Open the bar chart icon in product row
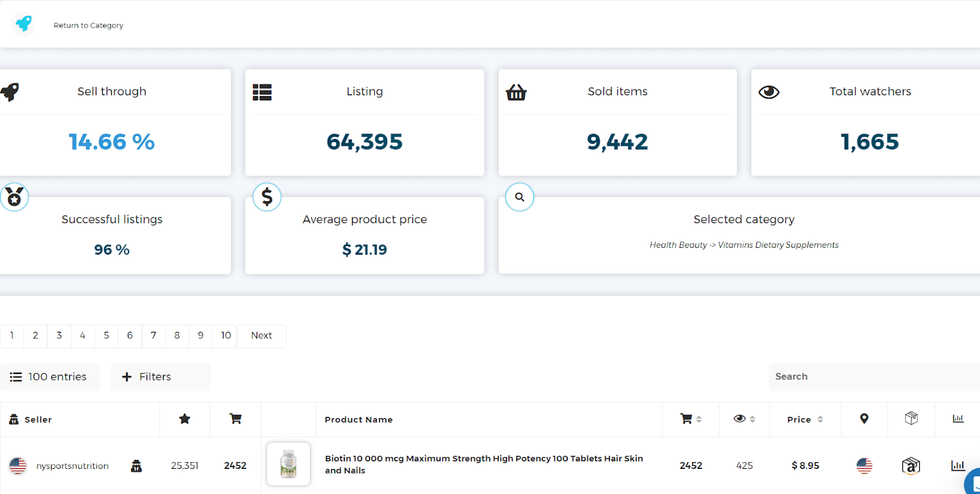980x494 pixels. click(x=957, y=466)
